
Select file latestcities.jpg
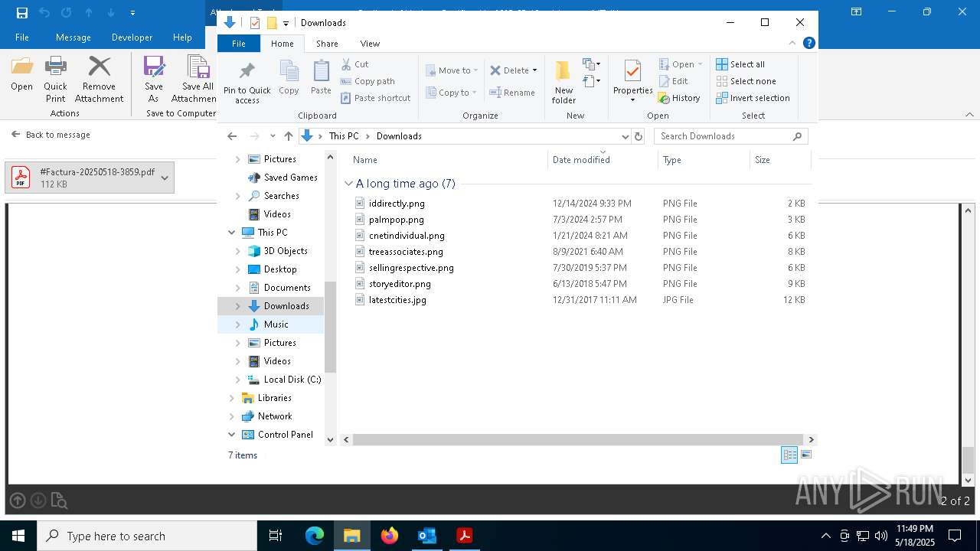tap(397, 300)
